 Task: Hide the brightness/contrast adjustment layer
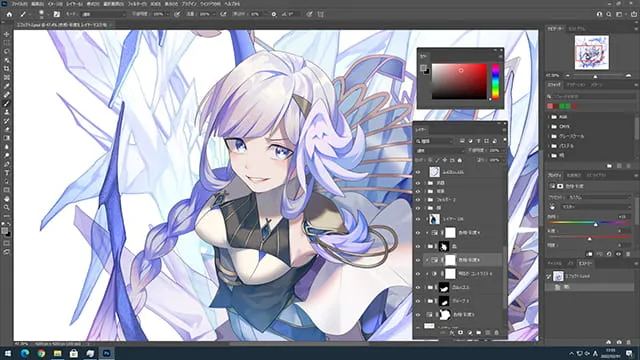coord(418,274)
